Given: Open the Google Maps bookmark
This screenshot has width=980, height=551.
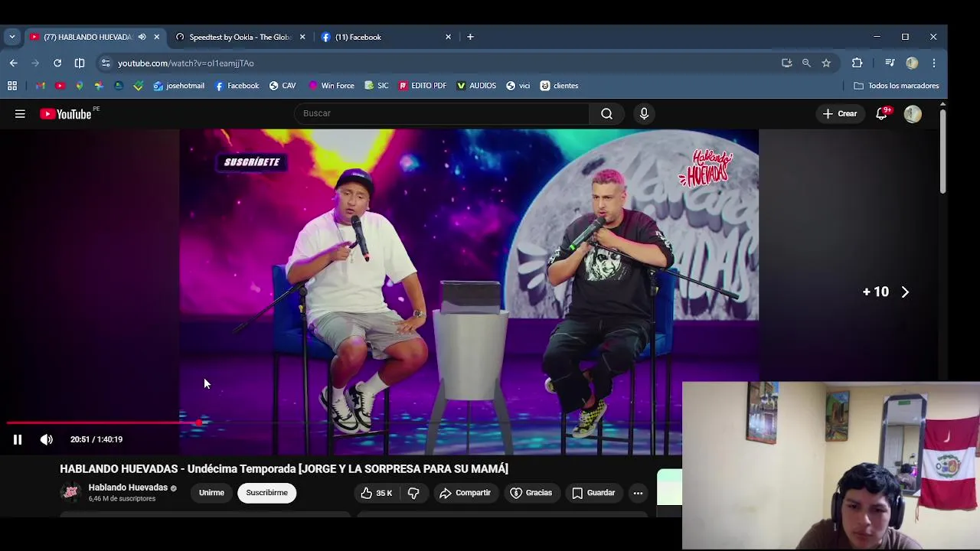Looking at the screenshot, I should point(79,86).
